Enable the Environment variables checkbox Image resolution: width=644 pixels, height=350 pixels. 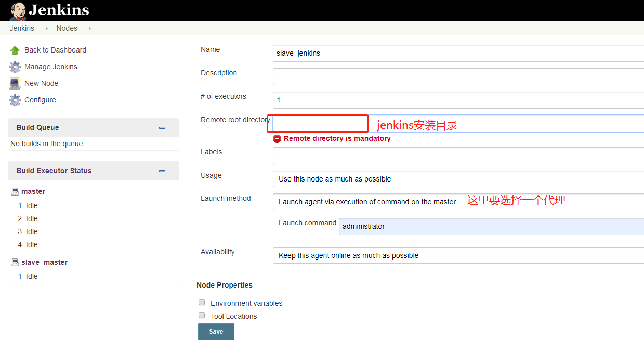[202, 302]
